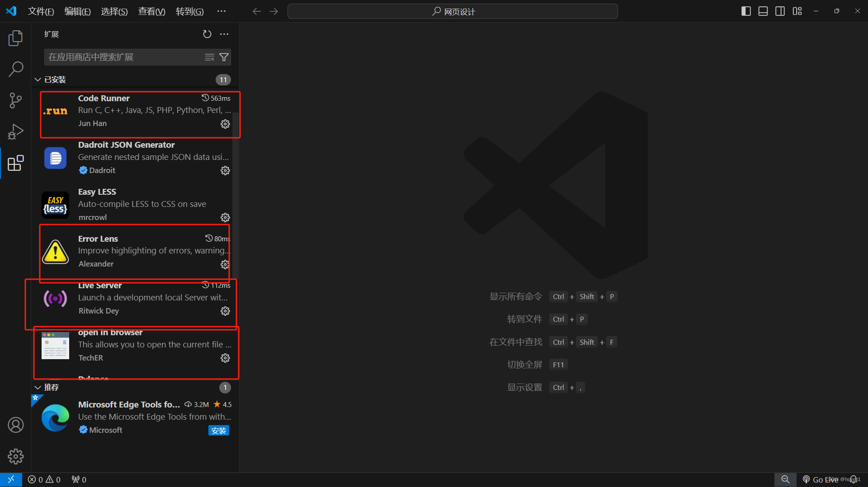
Task: Open the Extensions panel more actions menu
Action: click(x=224, y=34)
